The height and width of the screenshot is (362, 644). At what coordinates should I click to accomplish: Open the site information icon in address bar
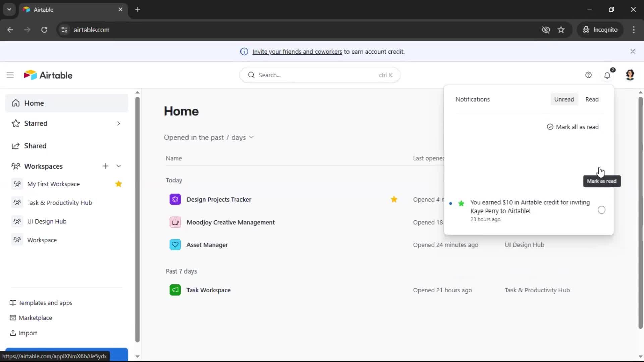[x=64, y=30]
